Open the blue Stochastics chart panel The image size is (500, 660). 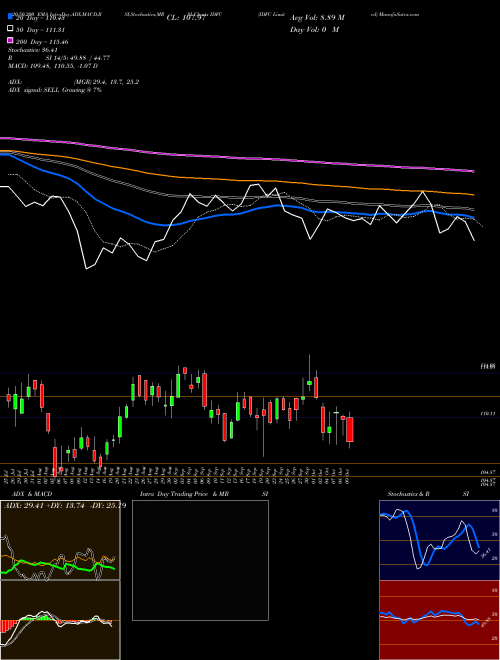pos(439,540)
